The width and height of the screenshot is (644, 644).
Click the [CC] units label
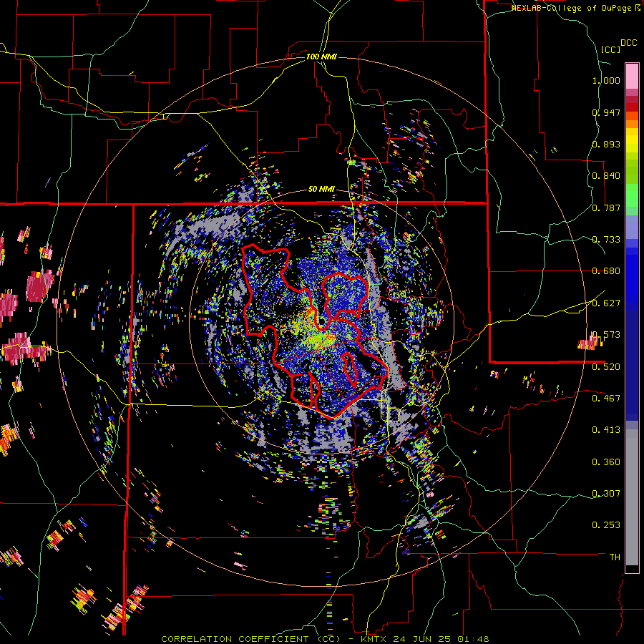click(610, 49)
